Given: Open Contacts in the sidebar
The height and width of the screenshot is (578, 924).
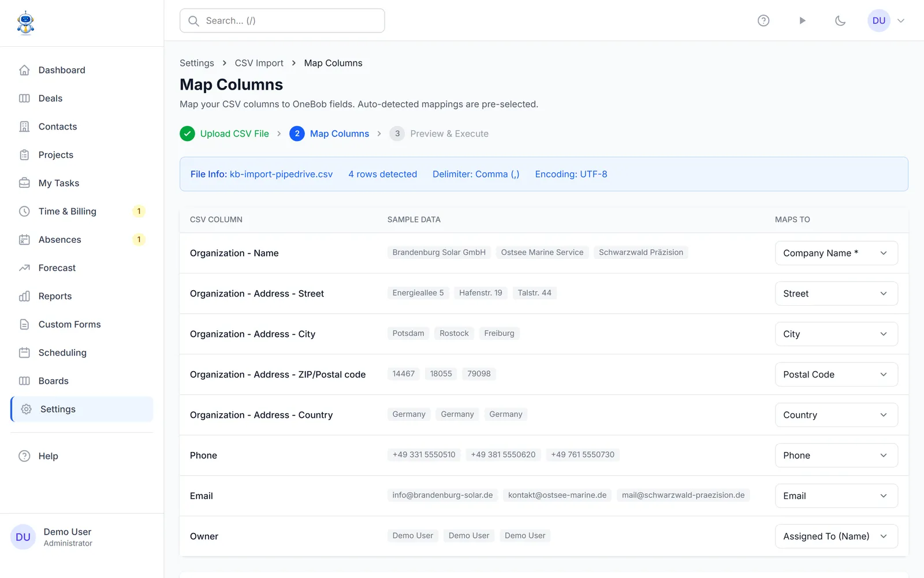Looking at the screenshot, I should 82,127.
